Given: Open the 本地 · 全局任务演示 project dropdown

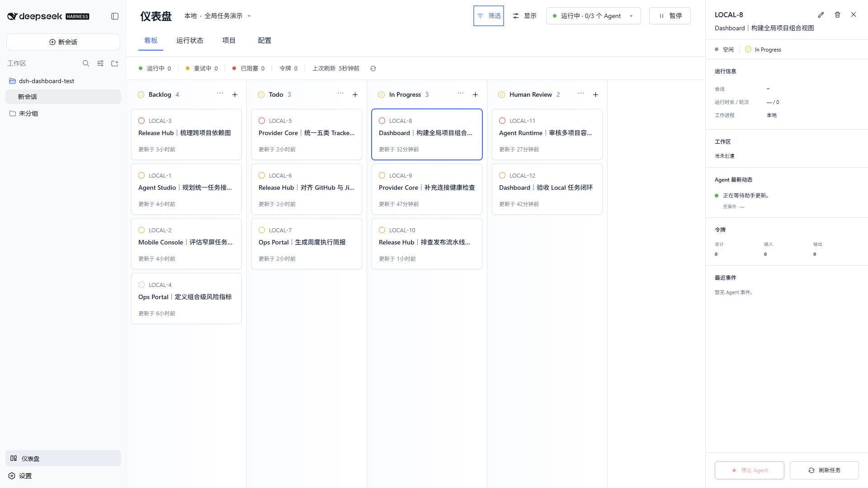Looking at the screenshot, I should [x=217, y=16].
